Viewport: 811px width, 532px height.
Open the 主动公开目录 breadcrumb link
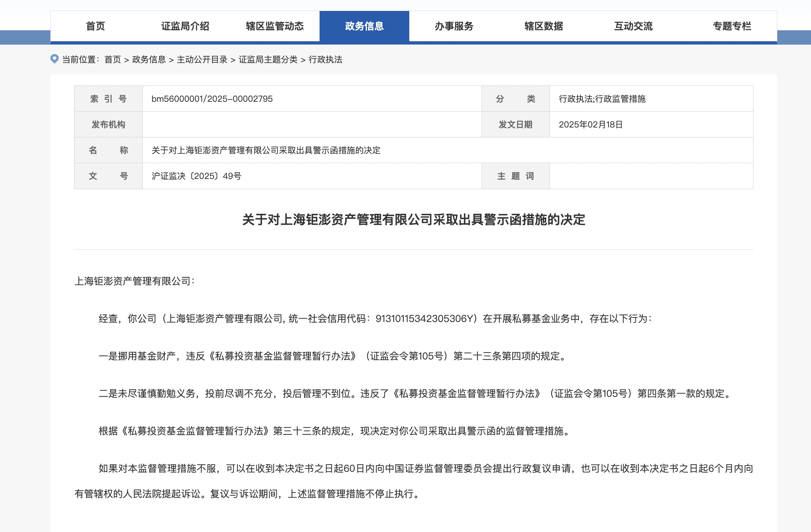tap(202, 59)
